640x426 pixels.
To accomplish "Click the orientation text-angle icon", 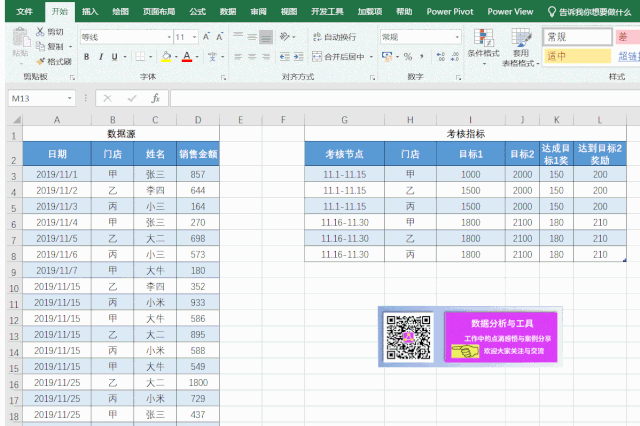I will 284,37.
